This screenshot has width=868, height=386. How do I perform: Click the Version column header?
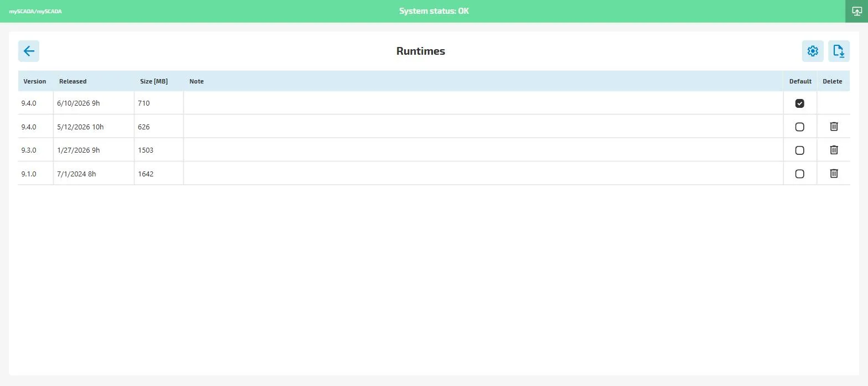click(x=35, y=81)
